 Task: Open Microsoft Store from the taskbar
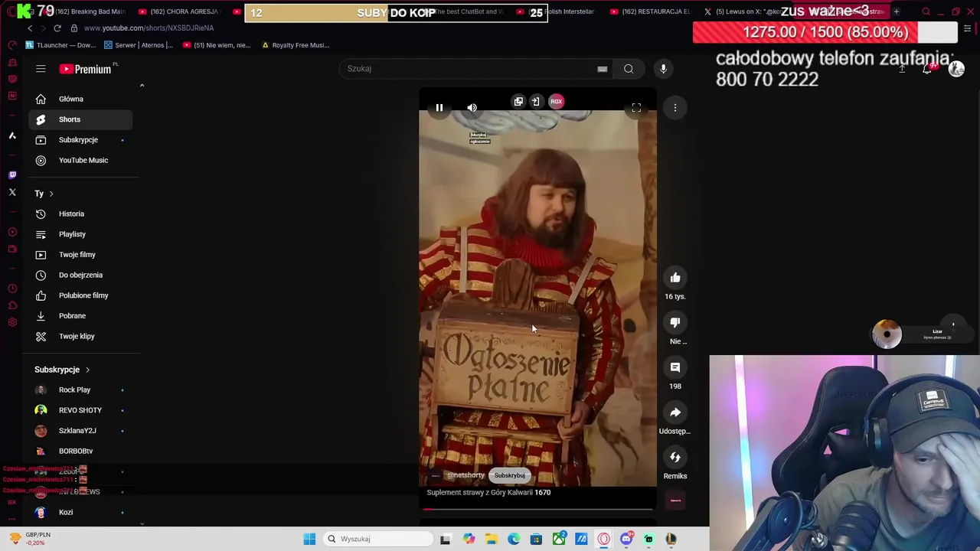tap(536, 539)
